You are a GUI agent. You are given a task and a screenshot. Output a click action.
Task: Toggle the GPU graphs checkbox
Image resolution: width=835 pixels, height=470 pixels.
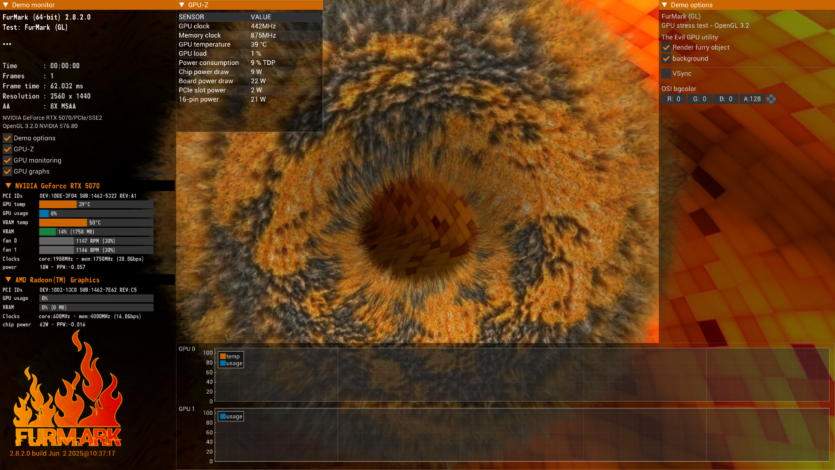point(7,171)
